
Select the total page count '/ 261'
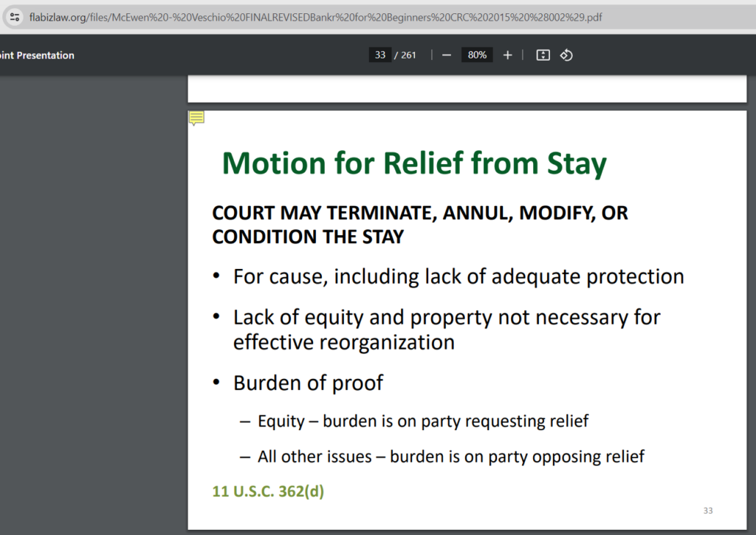pyautogui.click(x=405, y=55)
